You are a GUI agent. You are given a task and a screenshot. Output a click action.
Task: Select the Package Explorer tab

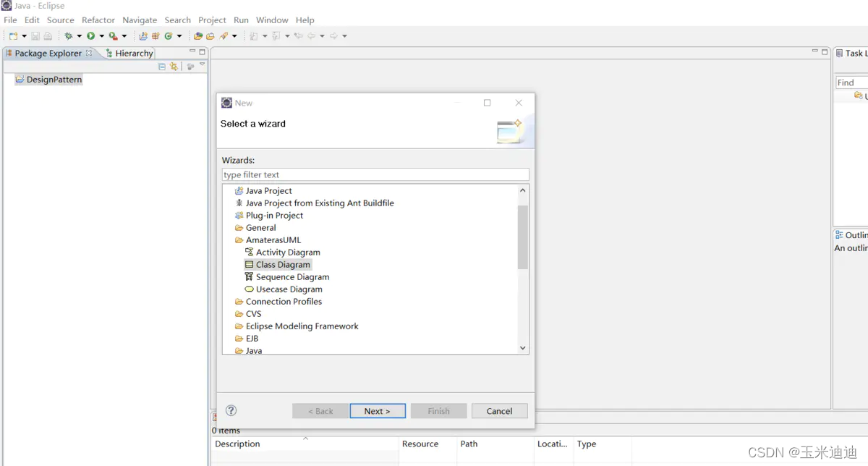[48, 53]
